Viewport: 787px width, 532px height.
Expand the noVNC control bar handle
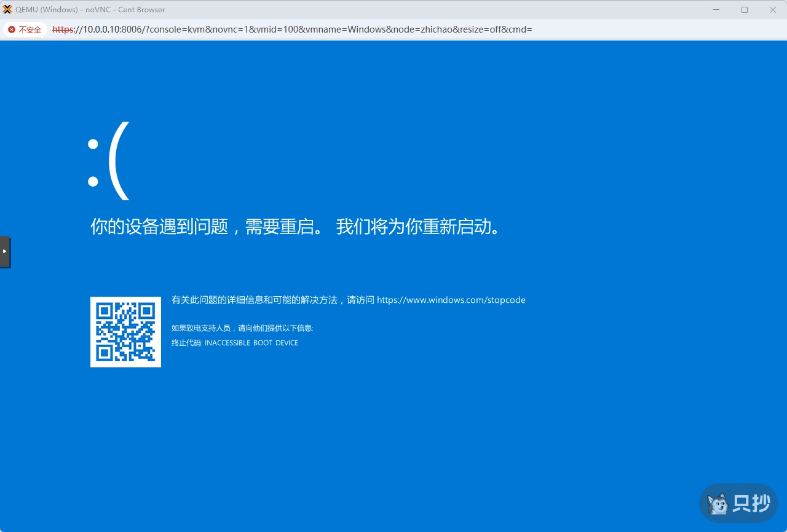coord(5,251)
